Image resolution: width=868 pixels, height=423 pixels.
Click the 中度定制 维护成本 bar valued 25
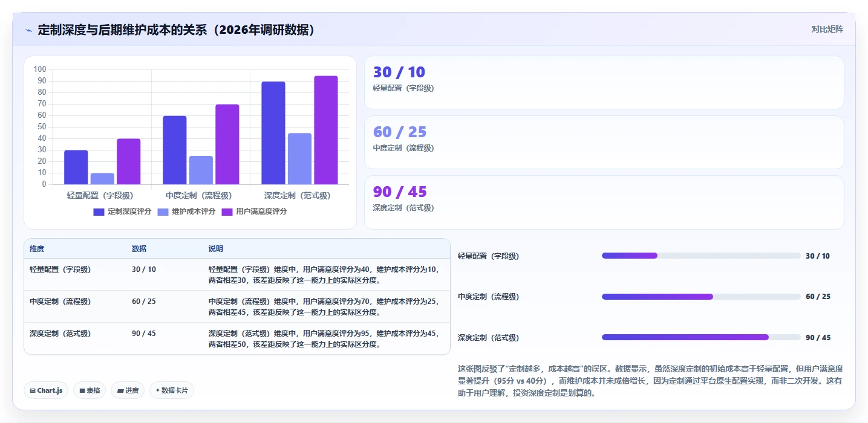click(201, 170)
